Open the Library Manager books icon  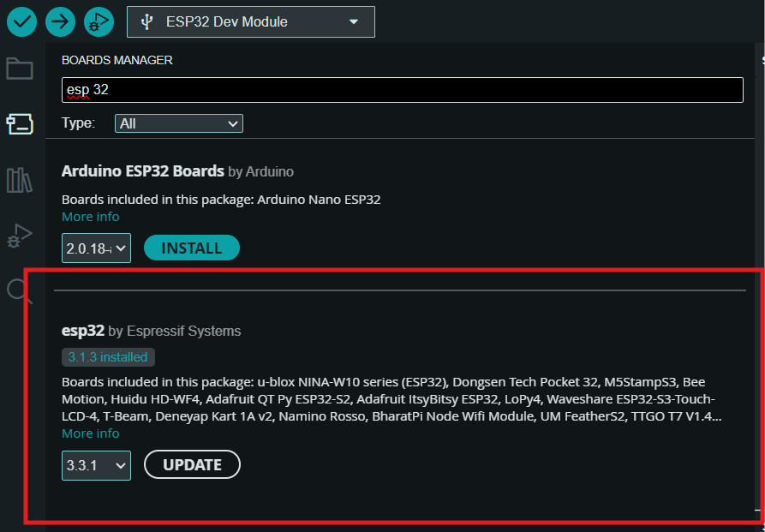tap(20, 180)
